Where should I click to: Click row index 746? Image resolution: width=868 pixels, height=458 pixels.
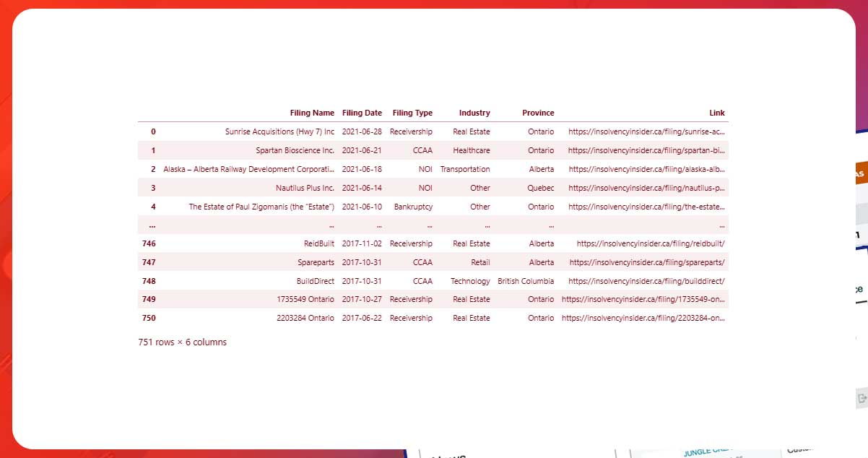point(149,243)
